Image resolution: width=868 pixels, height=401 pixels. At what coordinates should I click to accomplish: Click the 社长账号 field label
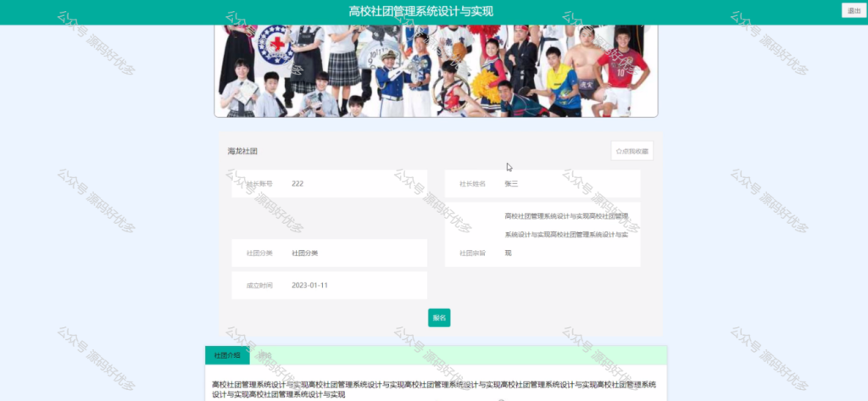(x=259, y=184)
